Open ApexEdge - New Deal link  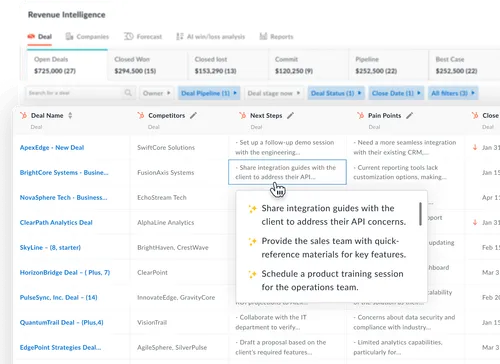point(52,148)
